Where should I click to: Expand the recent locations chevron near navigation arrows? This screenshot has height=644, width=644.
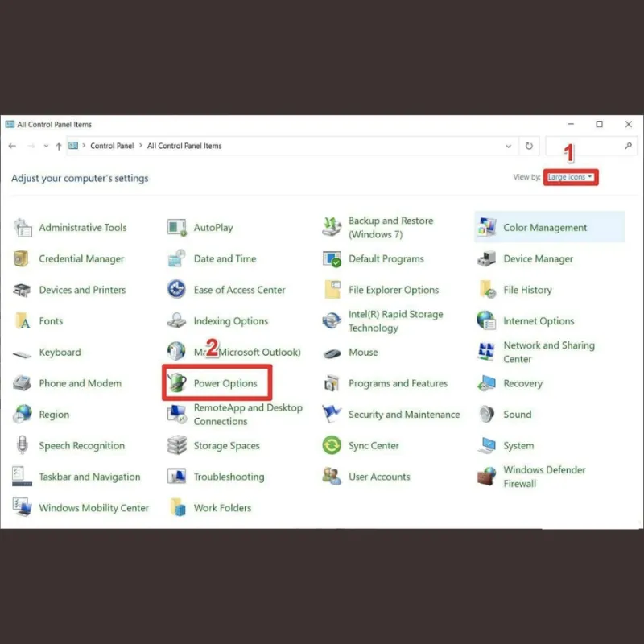[x=46, y=147]
